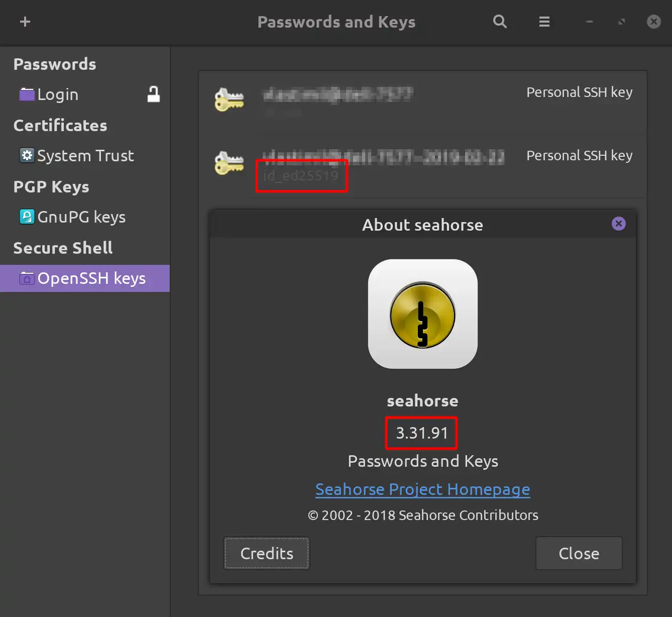Select the first Personal SSH key row
The height and width of the screenshot is (617, 672).
point(423,100)
